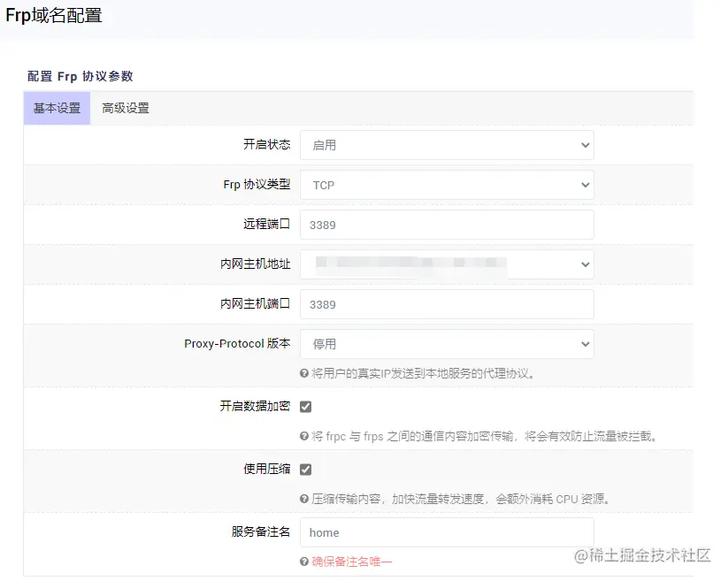The width and height of the screenshot is (728, 581).
Task: Toggle the 使用压缩 checkbox
Action: tap(305, 470)
